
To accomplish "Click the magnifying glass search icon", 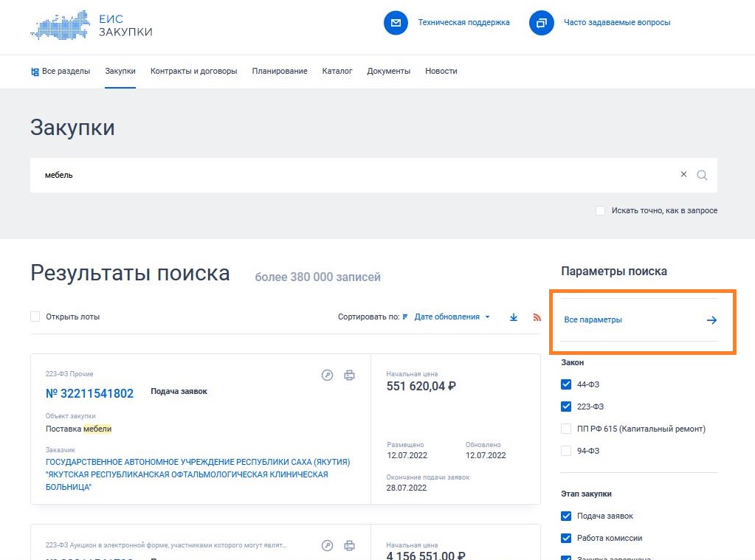I will click(702, 176).
